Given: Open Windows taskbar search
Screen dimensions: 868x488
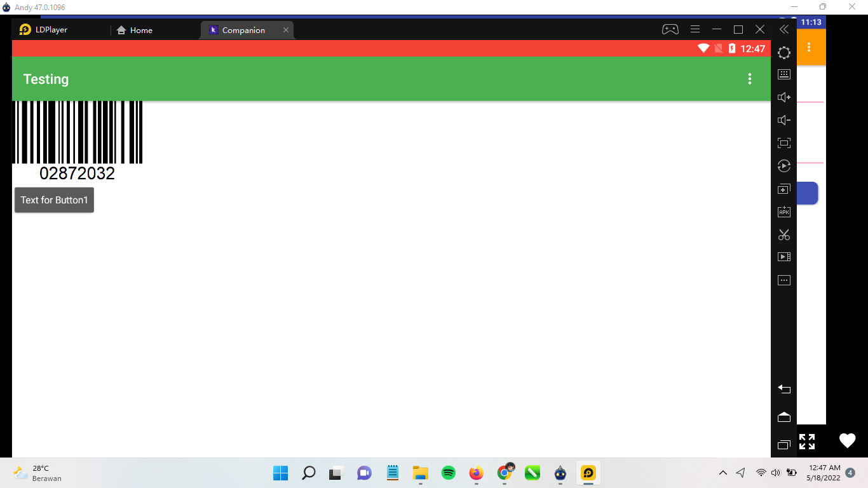Looking at the screenshot, I should click(x=309, y=473).
